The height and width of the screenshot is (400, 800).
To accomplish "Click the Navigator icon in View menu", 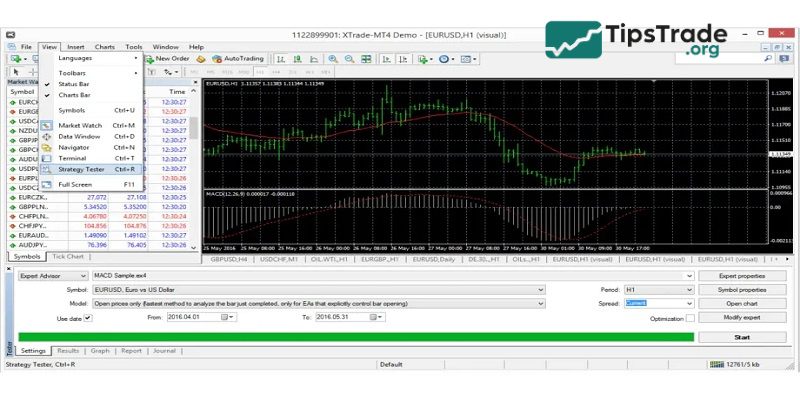I will (x=45, y=147).
